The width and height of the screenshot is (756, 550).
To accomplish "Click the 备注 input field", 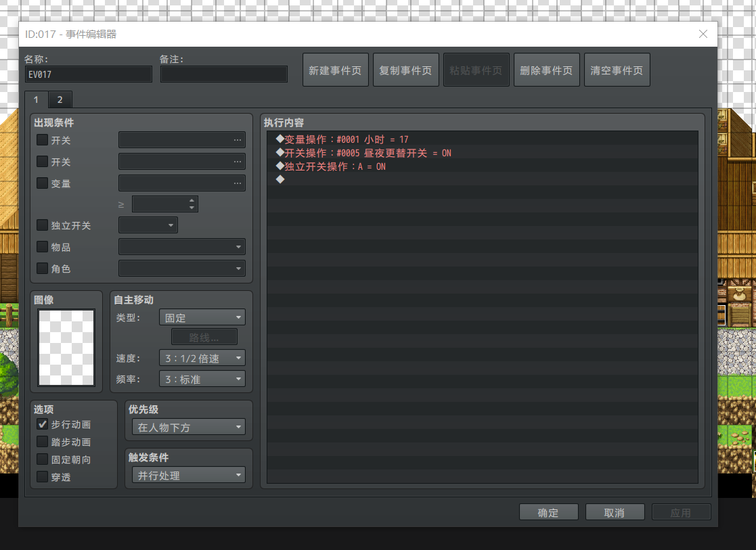I will click(x=224, y=74).
